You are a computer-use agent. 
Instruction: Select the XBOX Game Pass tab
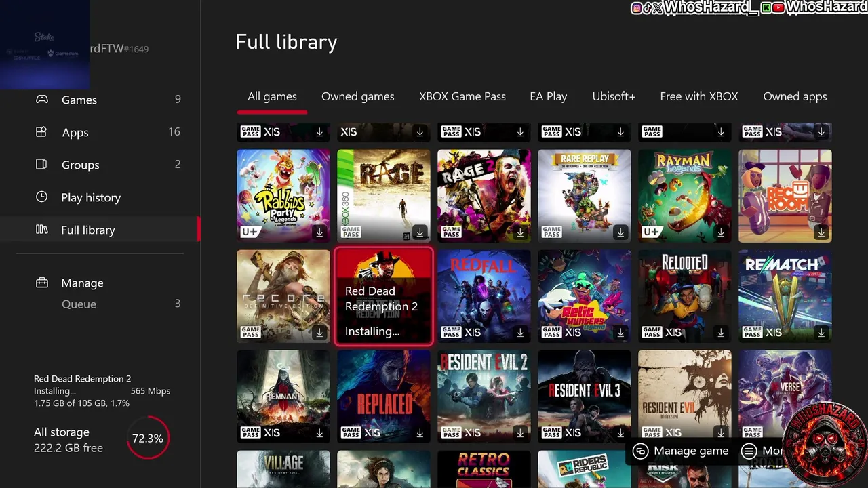[462, 96]
